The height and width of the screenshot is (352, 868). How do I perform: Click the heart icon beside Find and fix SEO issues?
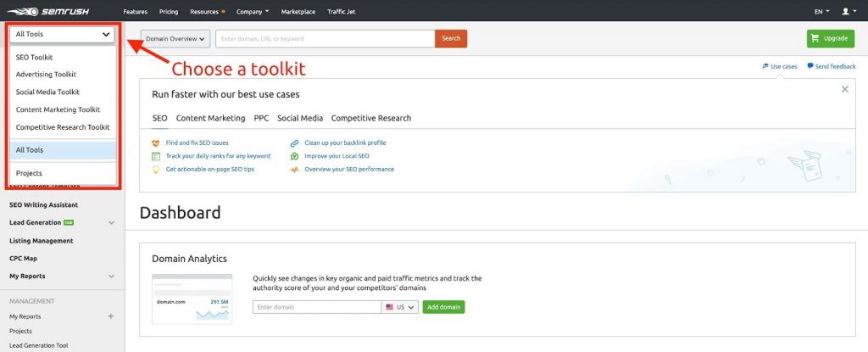156,143
